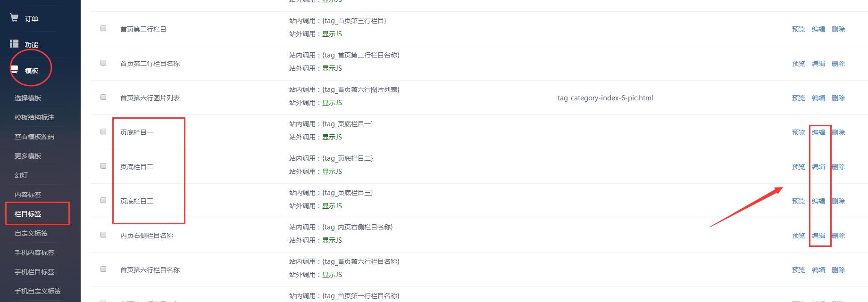Preview the 页底栏目二 tag via 预览
The image size is (868, 302).
[798, 167]
